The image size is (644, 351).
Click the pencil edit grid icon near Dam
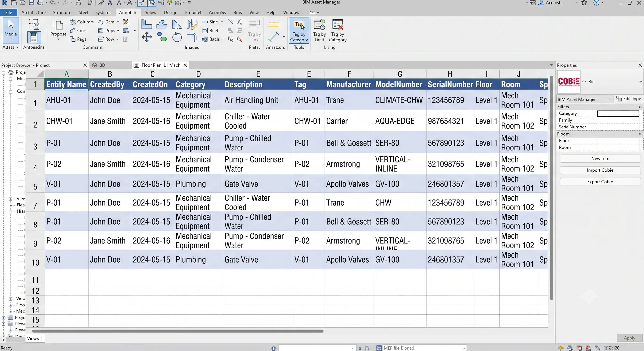click(126, 22)
